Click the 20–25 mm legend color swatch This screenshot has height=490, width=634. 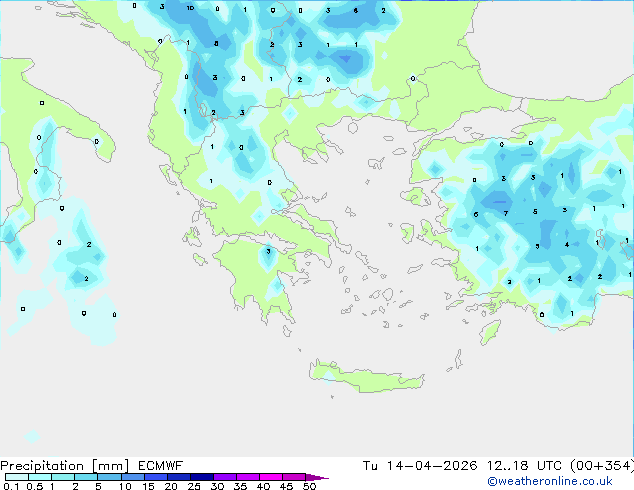tap(178, 477)
